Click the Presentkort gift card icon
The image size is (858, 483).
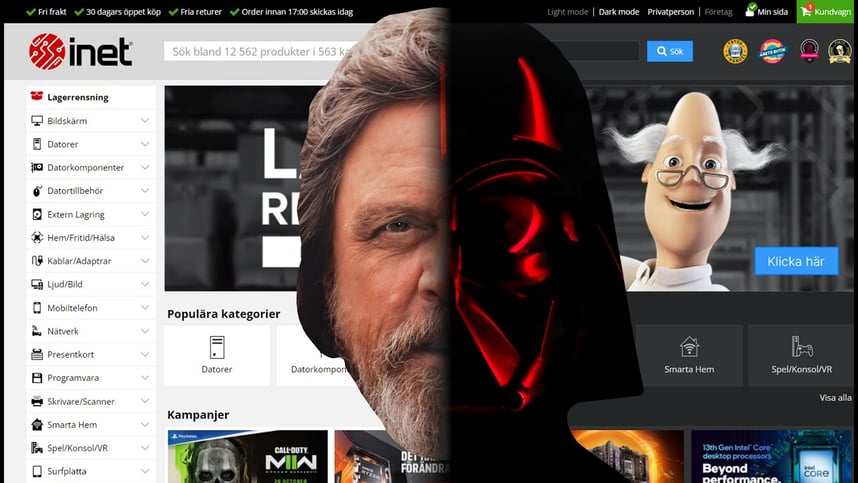37,354
